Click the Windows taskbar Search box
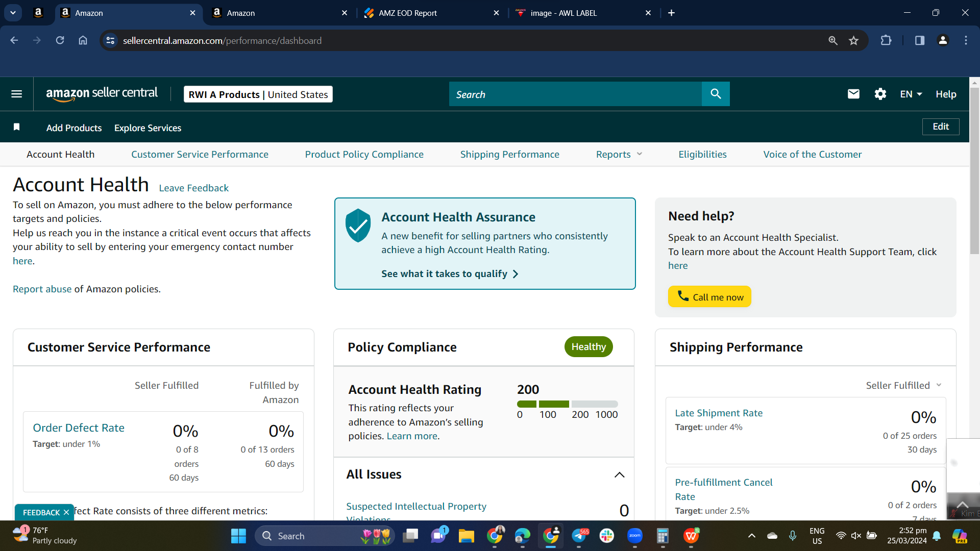This screenshot has width=980, height=551. point(326,536)
